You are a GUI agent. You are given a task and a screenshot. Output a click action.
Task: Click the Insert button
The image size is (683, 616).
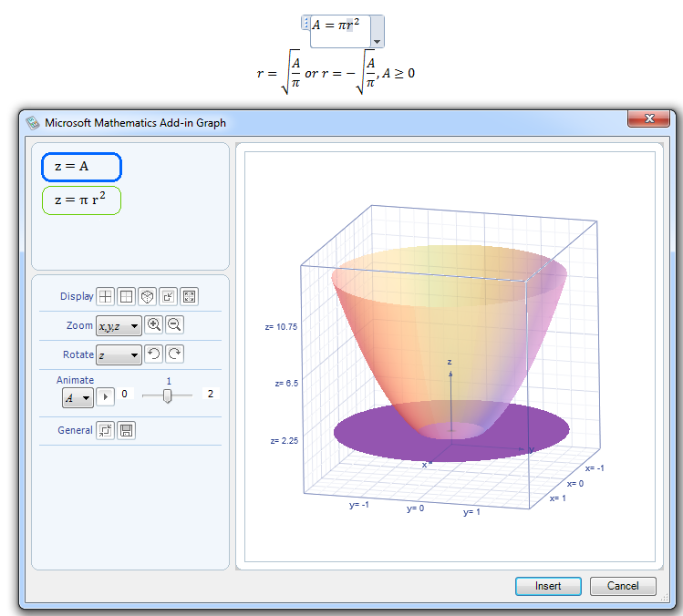pyautogui.click(x=548, y=586)
